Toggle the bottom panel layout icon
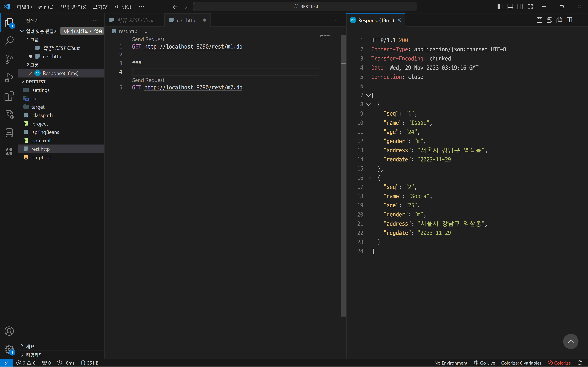Screen dimensions: 588x367 (510, 7)
